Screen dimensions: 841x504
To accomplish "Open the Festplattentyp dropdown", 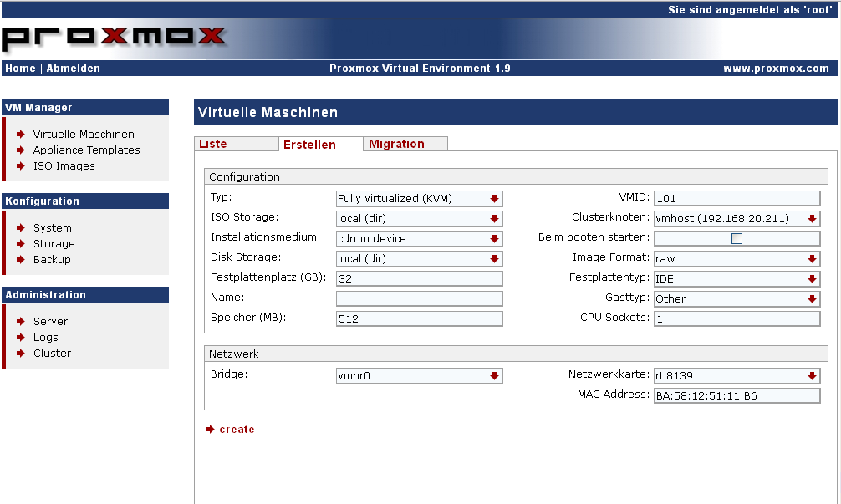I will (737, 279).
